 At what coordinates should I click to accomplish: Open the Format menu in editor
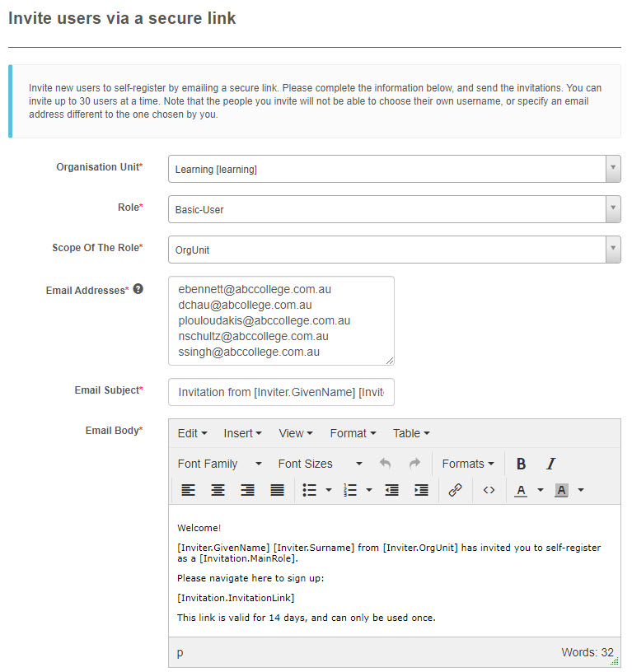pos(353,433)
